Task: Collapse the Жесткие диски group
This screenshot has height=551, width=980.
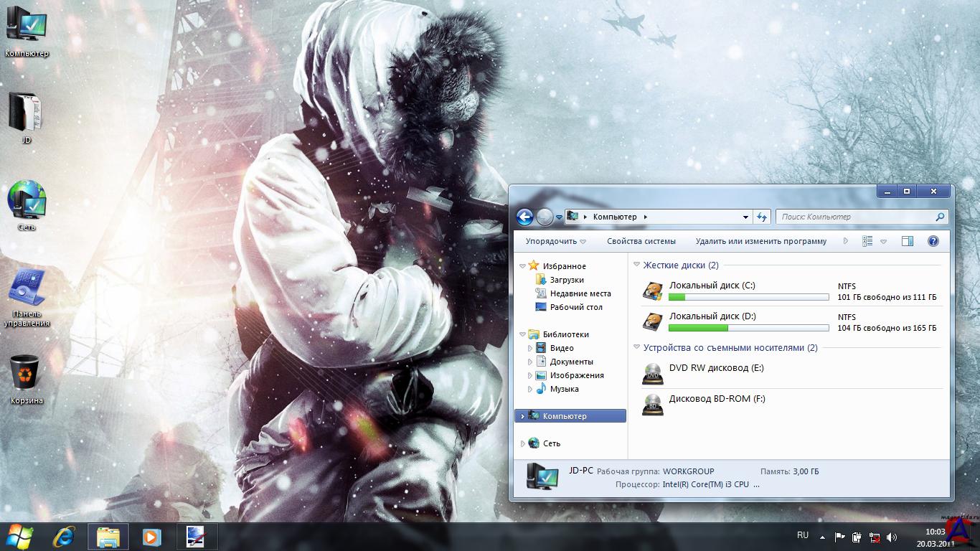Action: tap(637, 265)
